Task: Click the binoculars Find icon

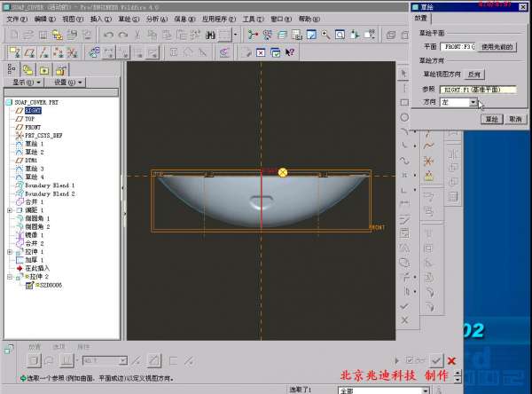Action: (212, 35)
